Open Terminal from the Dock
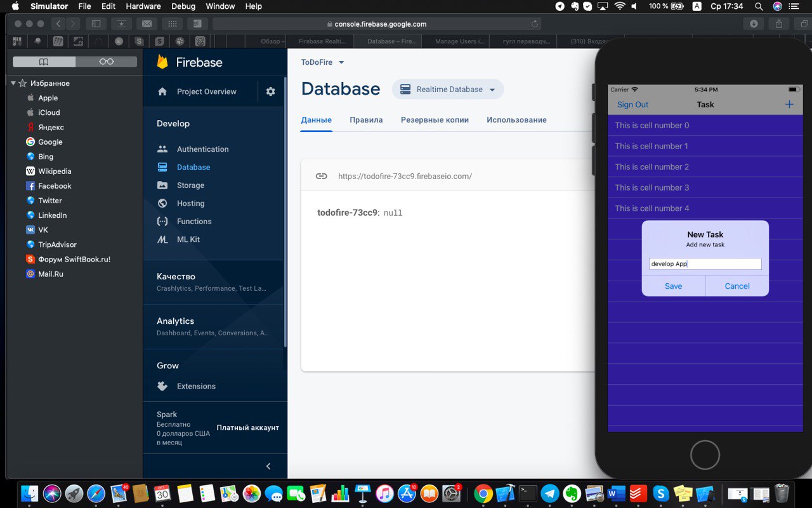 [x=528, y=493]
